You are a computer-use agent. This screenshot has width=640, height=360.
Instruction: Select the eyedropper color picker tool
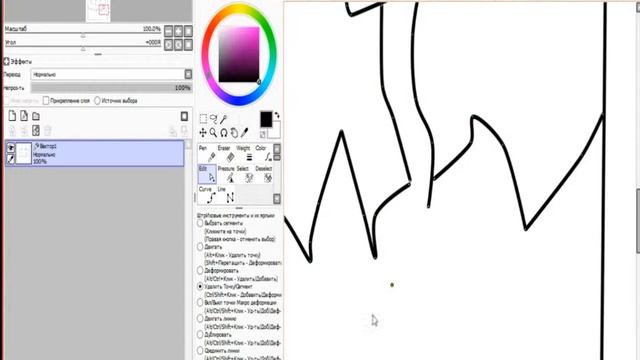tap(244, 133)
